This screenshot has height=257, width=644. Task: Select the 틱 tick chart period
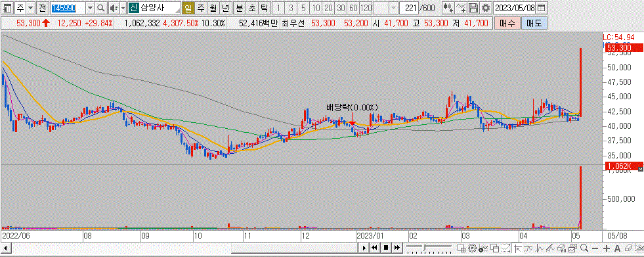click(x=264, y=7)
